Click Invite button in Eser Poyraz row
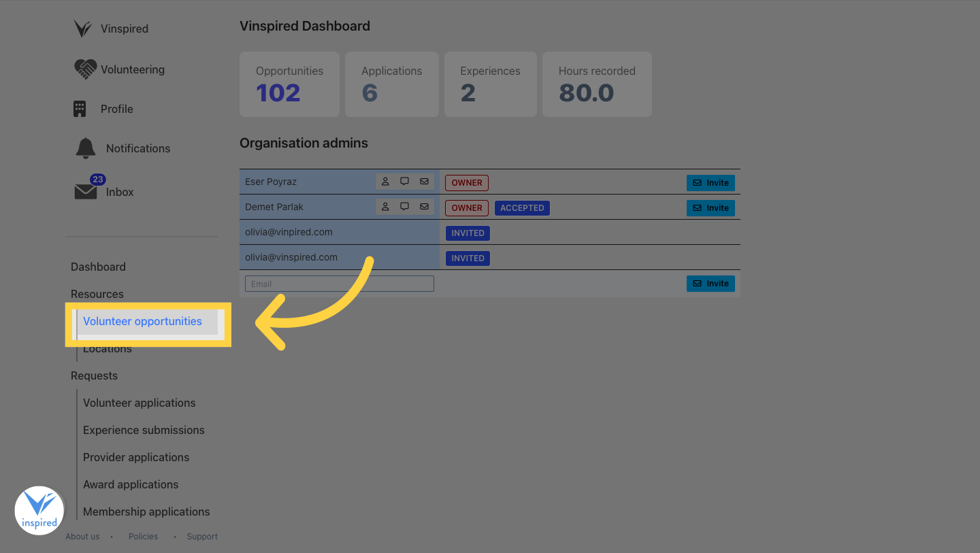980x553 pixels. click(710, 182)
